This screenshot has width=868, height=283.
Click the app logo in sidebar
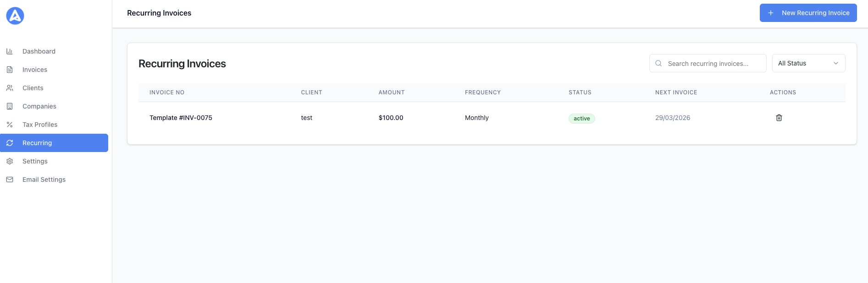click(15, 16)
